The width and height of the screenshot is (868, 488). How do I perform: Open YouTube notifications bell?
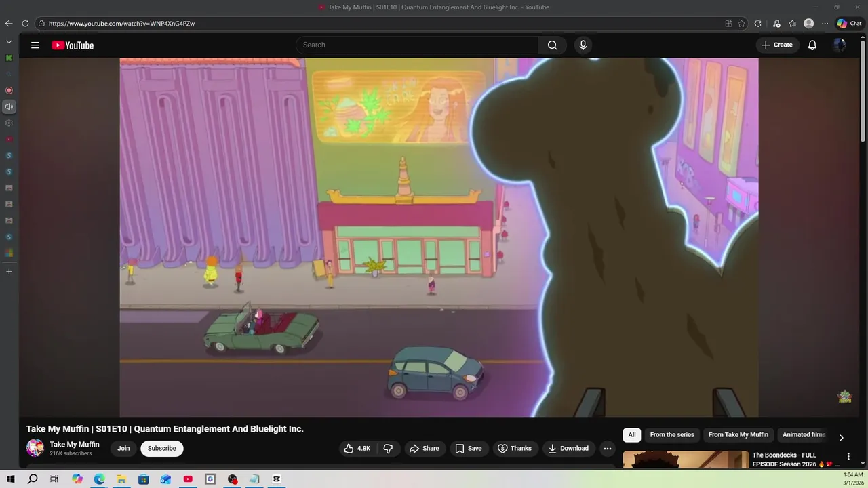pyautogui.click(x=812, y=45)
